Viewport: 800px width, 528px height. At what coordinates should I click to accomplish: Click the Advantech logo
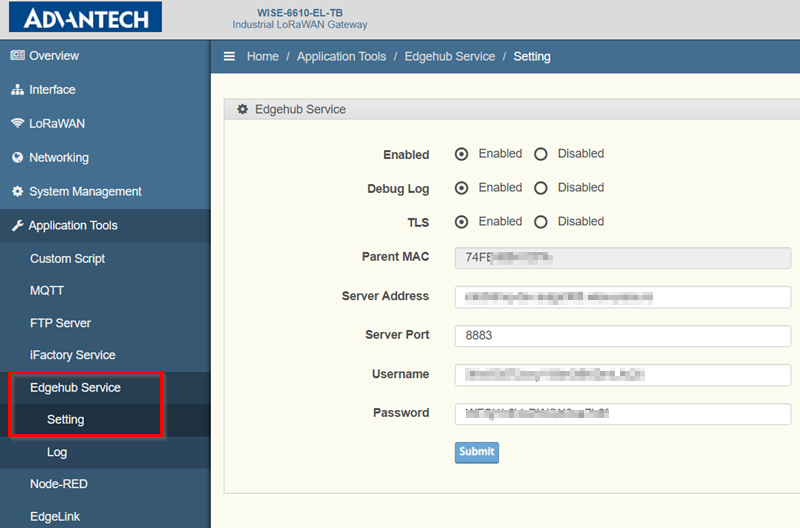click(x=85, y=18)
